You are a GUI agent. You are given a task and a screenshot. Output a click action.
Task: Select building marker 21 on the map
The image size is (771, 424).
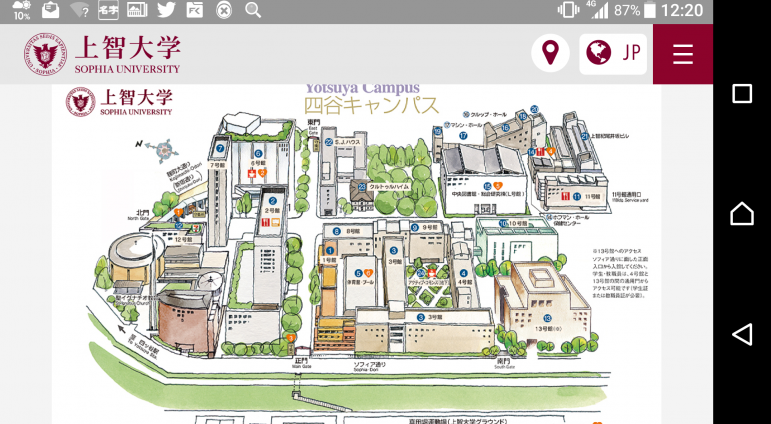(x=585, y=136)
